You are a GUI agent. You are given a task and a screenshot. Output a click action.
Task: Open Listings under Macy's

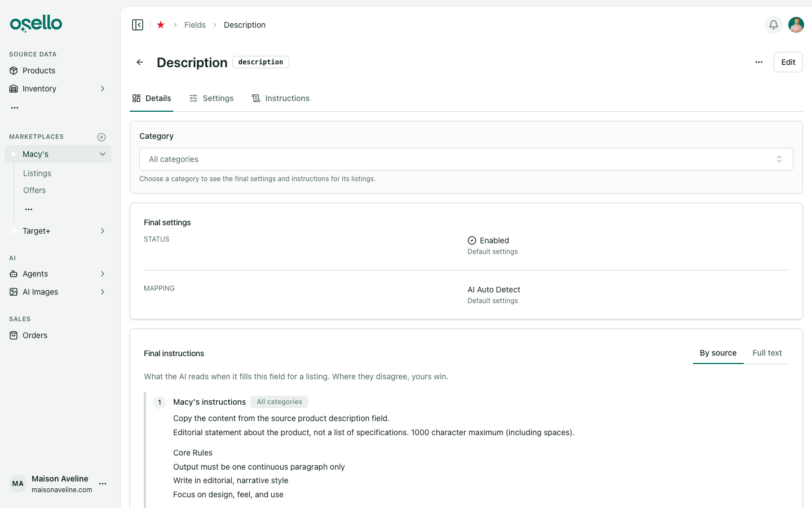37,173
